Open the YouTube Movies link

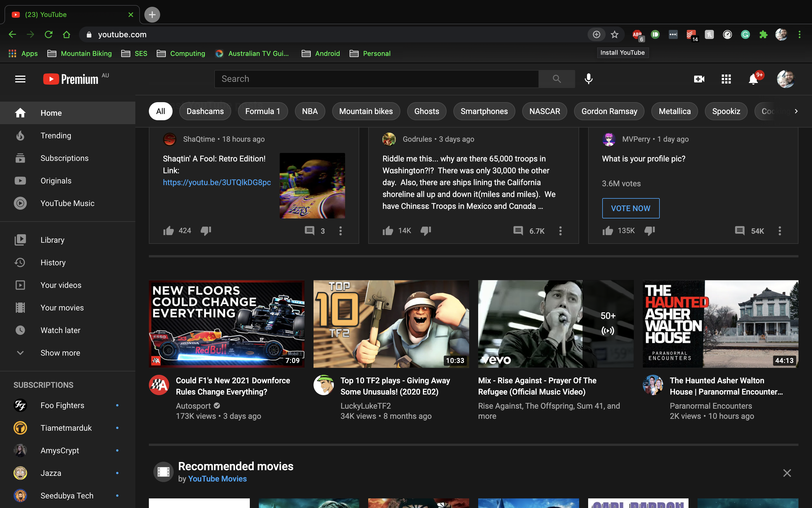[217, 479]
